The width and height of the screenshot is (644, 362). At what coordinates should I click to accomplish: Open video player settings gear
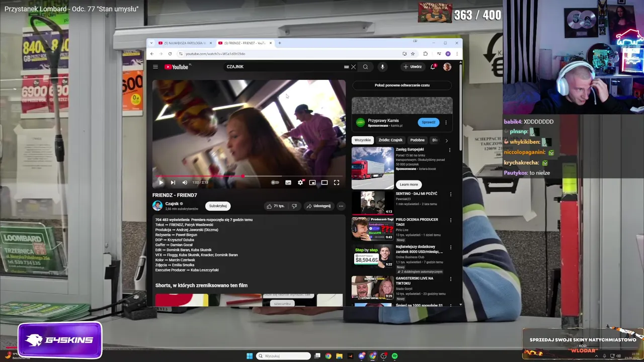pyautogui.click(x=300, y=183)
